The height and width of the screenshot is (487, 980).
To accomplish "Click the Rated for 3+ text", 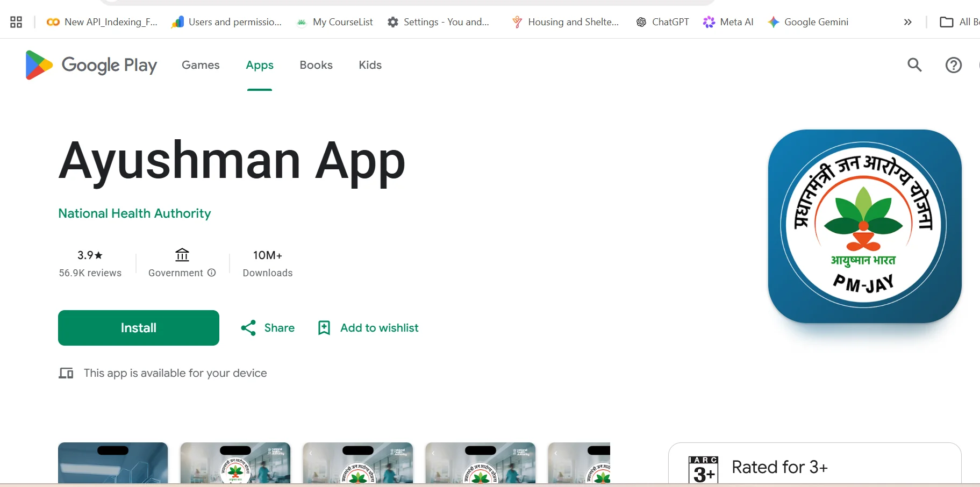I will pos(779,467).
